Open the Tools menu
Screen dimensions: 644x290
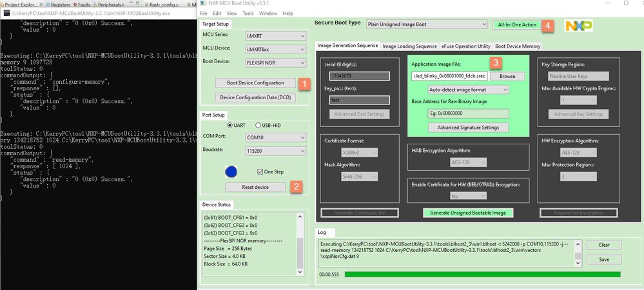[x=248, y=13]
